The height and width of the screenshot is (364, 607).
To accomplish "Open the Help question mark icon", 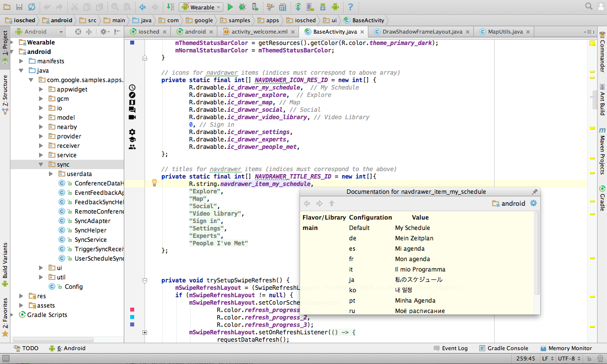I will pos(350,7).
